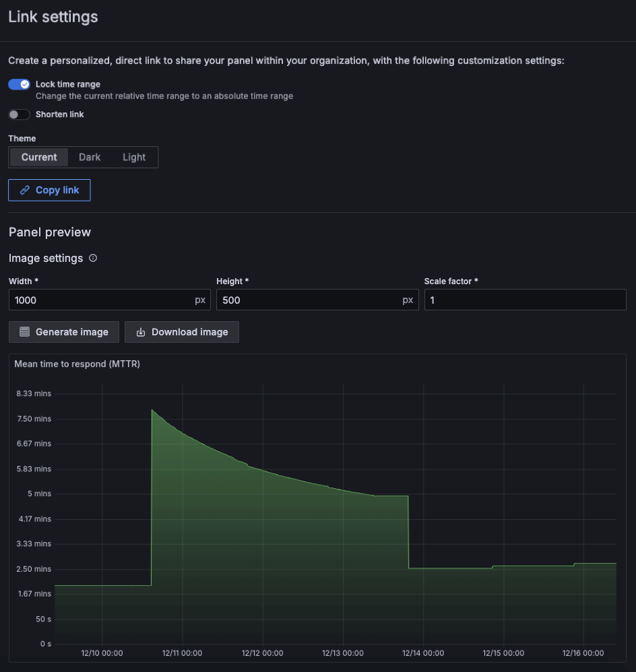
Task: Click the Download image button
Action: point(182,332)
